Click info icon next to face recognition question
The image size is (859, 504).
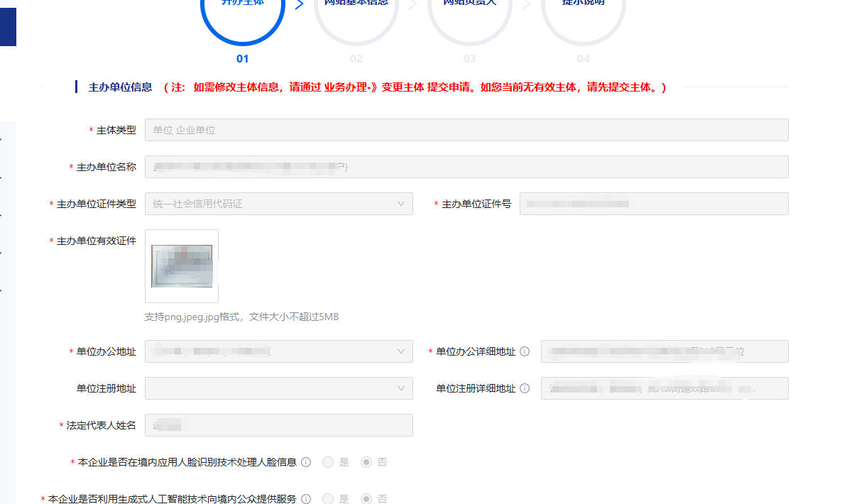point(306,462)
